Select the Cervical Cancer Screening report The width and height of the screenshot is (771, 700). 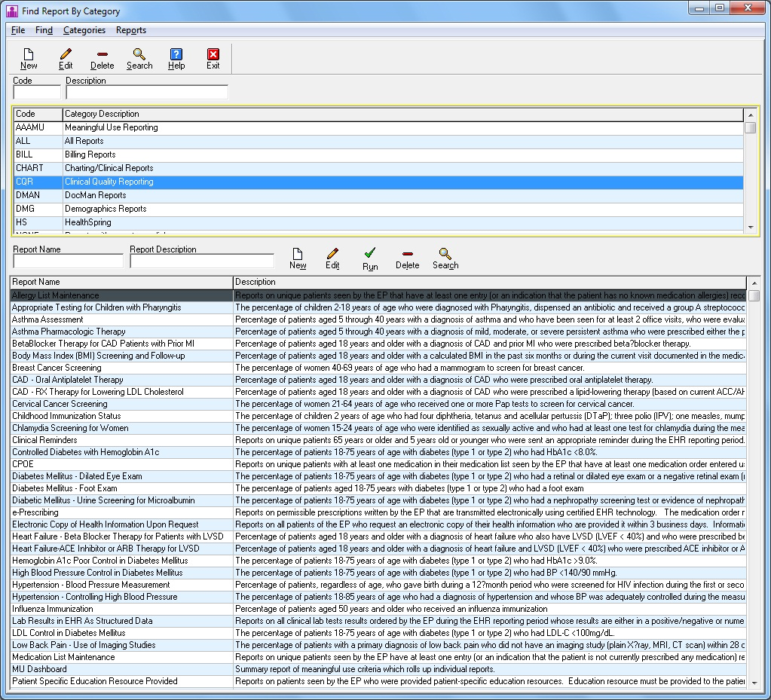tap(378, 404)
